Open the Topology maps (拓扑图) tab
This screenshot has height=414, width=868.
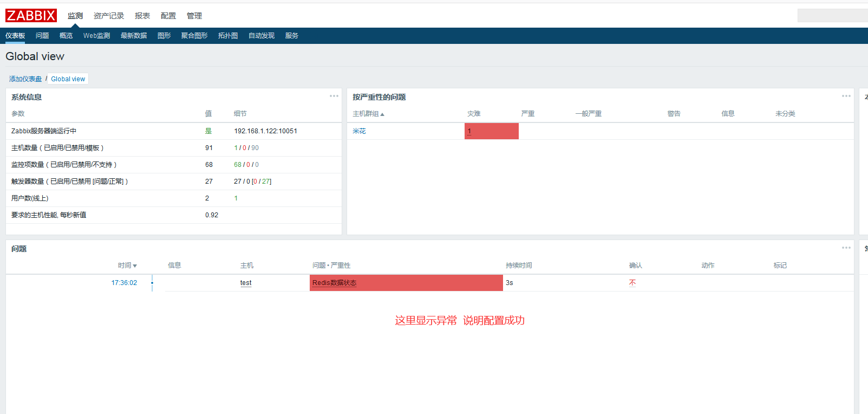[x=228, y=36]
